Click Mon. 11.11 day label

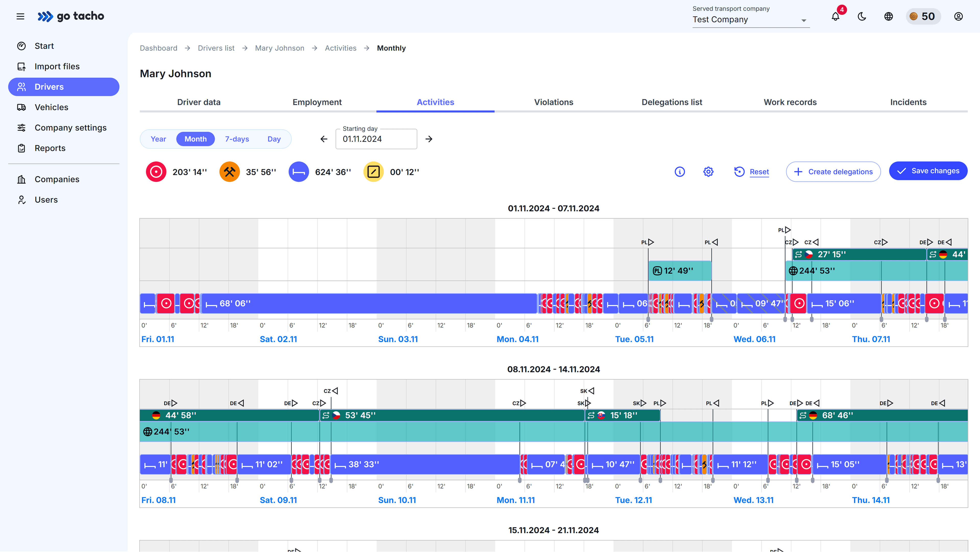(x=516, y=500)
